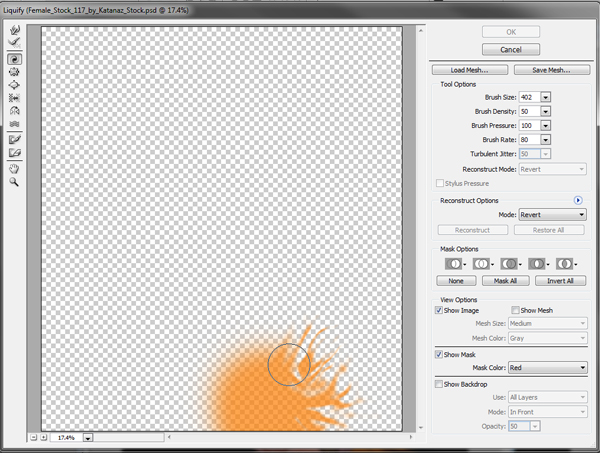
Task: Click the Brush Density value field
Action: pyautogui.click(x=530, y=111)
